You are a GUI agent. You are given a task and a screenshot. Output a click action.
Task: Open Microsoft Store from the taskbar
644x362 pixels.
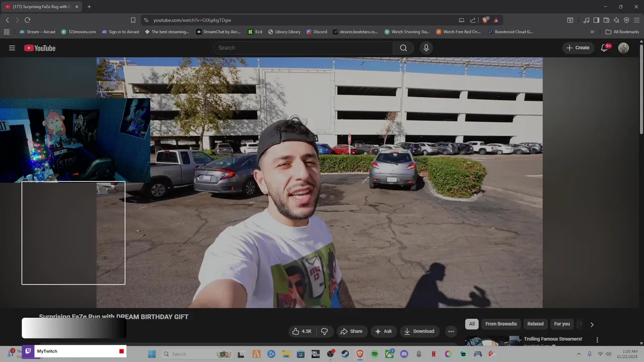tap(300, 354)
